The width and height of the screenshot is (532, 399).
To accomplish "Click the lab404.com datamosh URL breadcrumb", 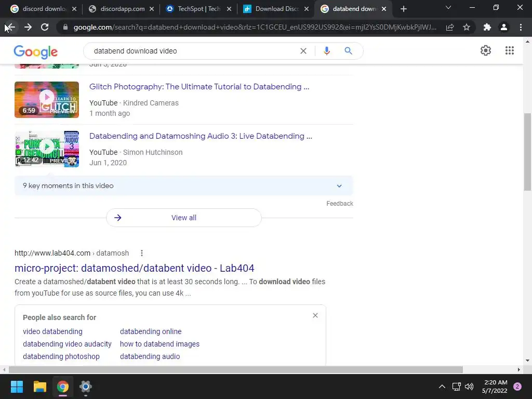I will point(72,253).
